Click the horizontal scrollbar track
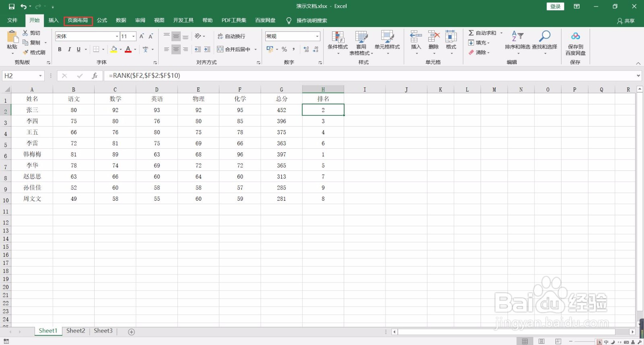The width and height of the screenshot is (644, 345). pos(506,332)
